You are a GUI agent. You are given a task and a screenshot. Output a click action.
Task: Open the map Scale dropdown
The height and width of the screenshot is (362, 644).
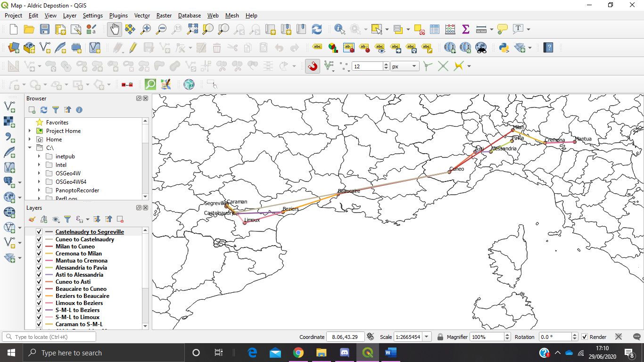click(x=427, y=337)
